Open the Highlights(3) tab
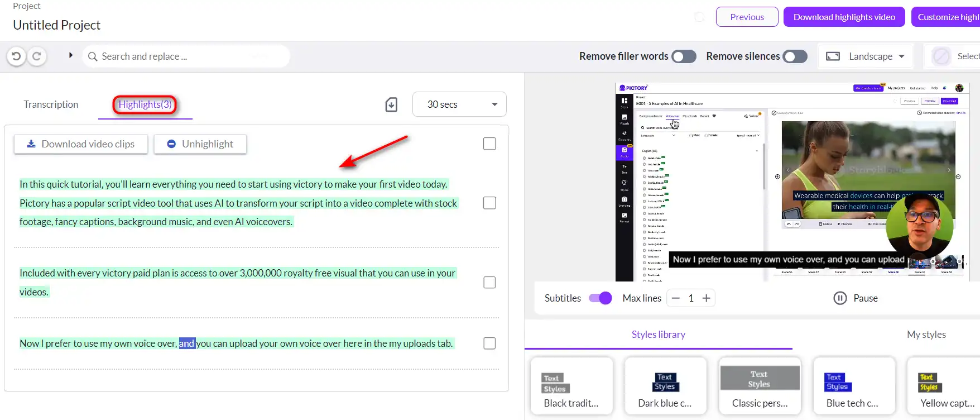 pyautogui.click(x=145, y=104)
